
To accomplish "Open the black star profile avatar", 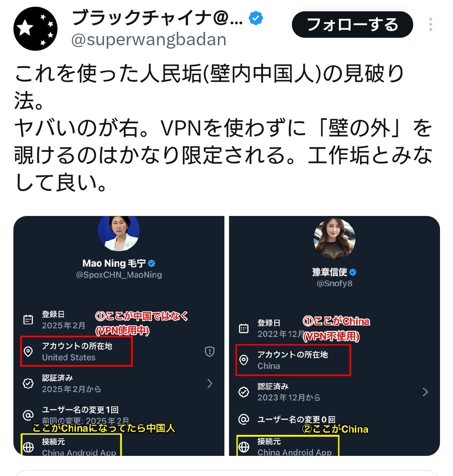I will click(x=36, y=29).
